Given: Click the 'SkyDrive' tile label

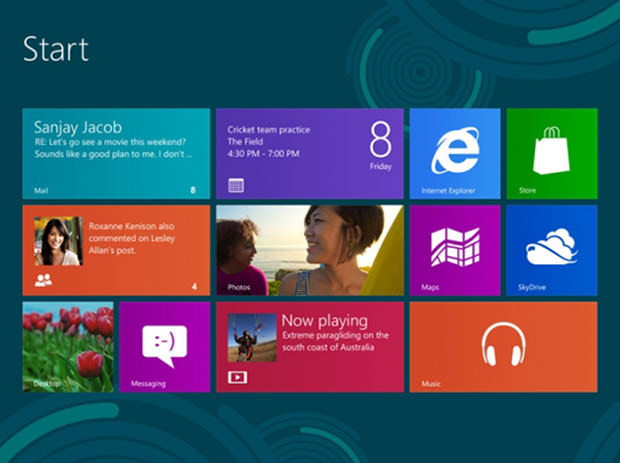Looking at the screenshot, I should click(x=532, y=287).
